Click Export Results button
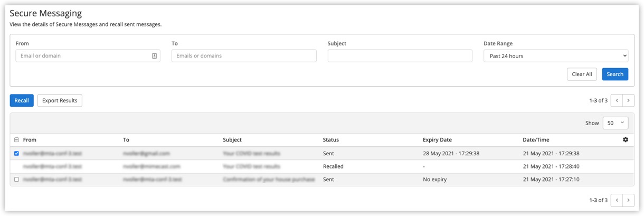Screen dimensions: 644x216 coord(60,100)
